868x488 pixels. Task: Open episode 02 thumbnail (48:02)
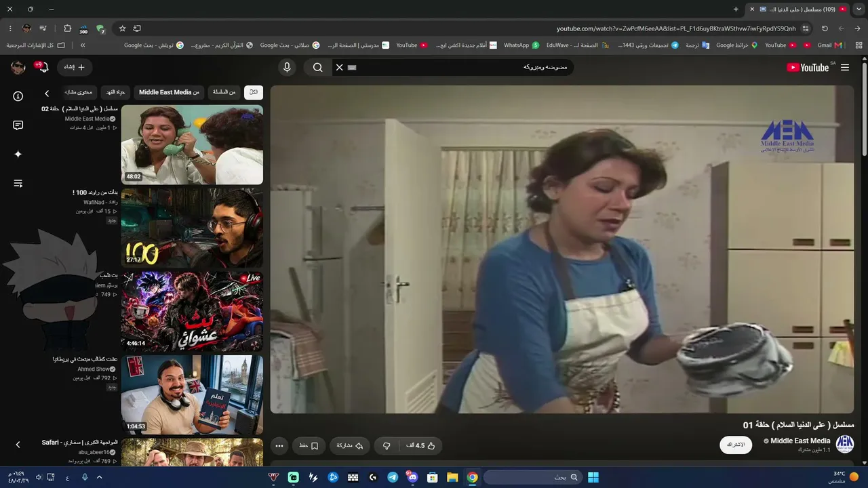click(192, 144)
